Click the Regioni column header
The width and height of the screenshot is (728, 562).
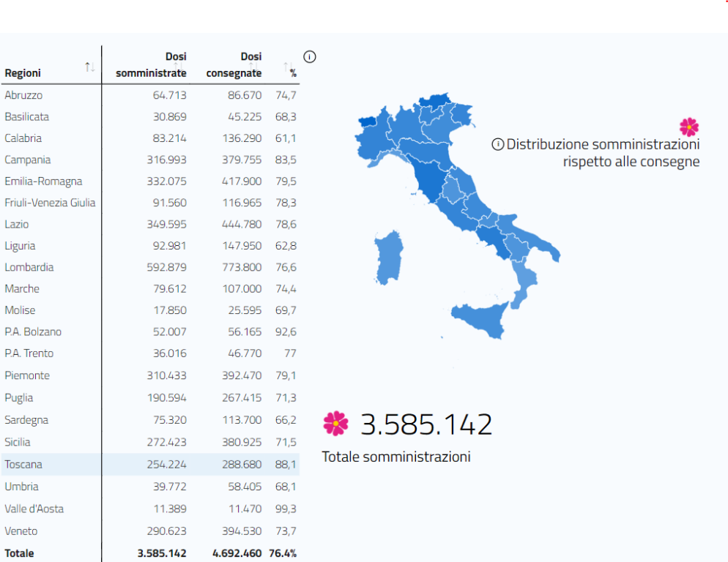[x=23, y=73]
